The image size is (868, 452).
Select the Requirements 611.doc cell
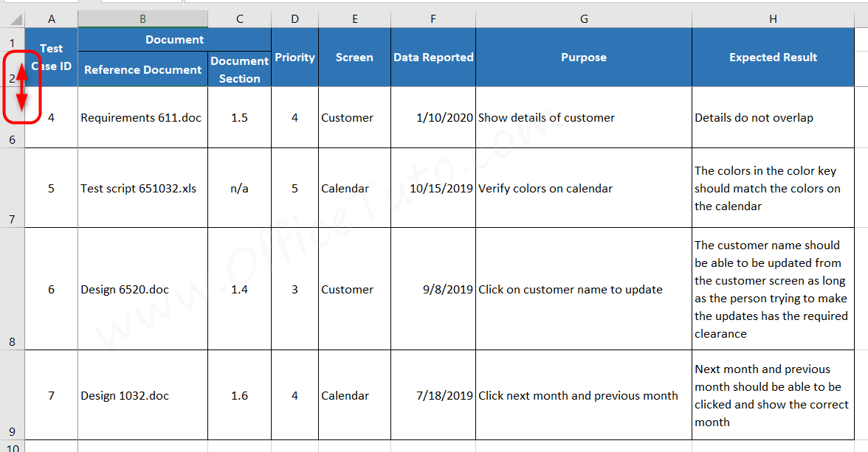tap(143, 117)
